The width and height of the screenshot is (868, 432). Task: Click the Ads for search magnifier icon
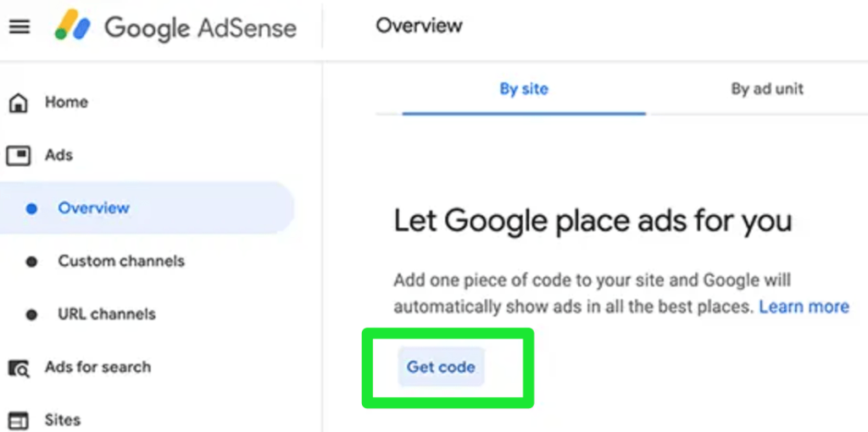(x=19, y=368)
